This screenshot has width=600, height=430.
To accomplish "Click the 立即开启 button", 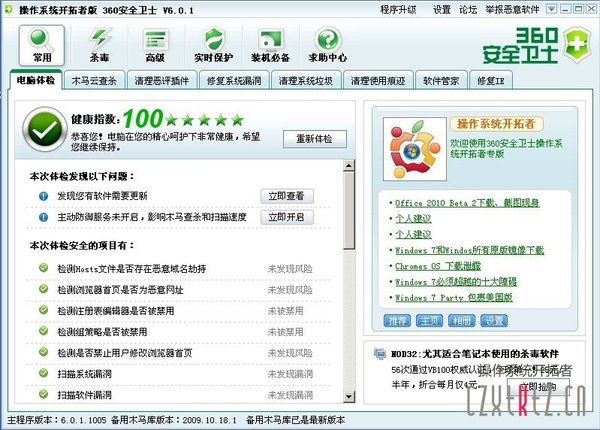I will tap(287, 217).
